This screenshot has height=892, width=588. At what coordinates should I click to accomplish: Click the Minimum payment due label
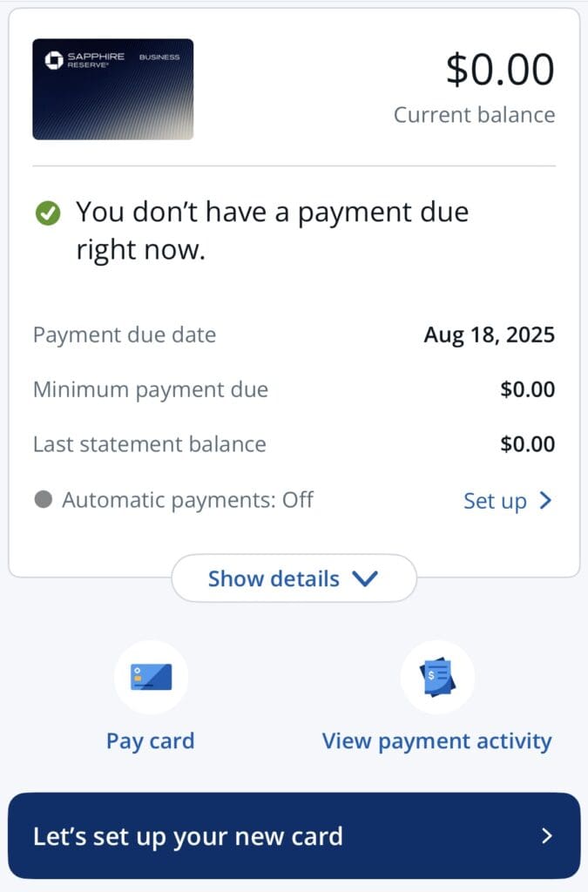pos(151,389)
